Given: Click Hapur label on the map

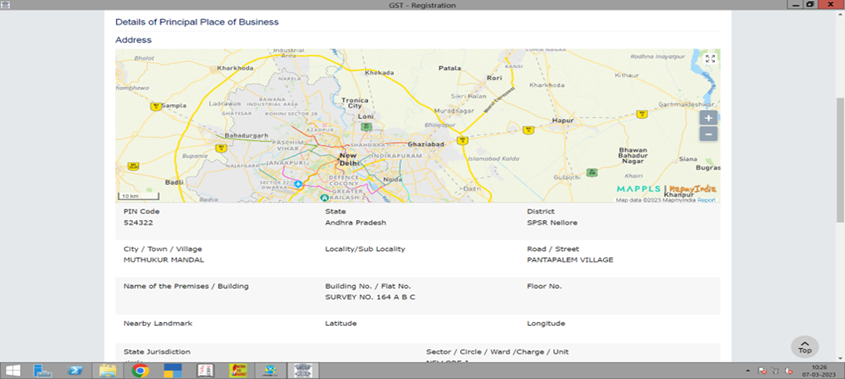Looking at the screenshot, I should point(562,121).
